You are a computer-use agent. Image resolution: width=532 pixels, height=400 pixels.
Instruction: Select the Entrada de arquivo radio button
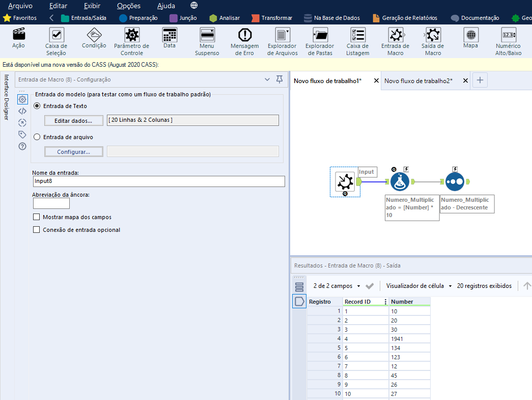tap(36, 137)
